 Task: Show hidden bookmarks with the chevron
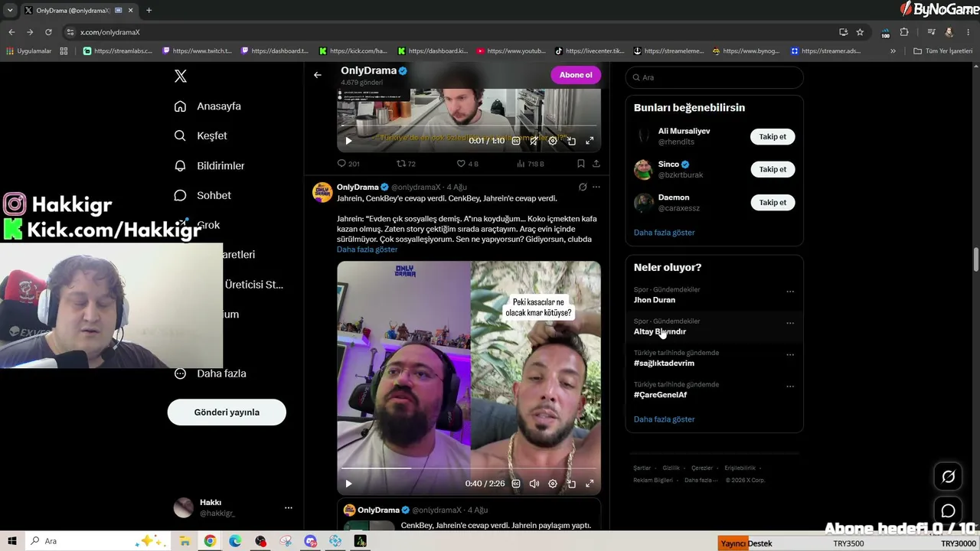pyautogui.click(x=893, y=51)
